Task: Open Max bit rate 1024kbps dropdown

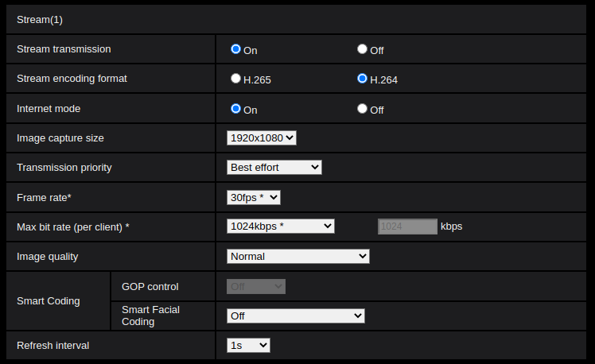Action: tap(281, 226)
